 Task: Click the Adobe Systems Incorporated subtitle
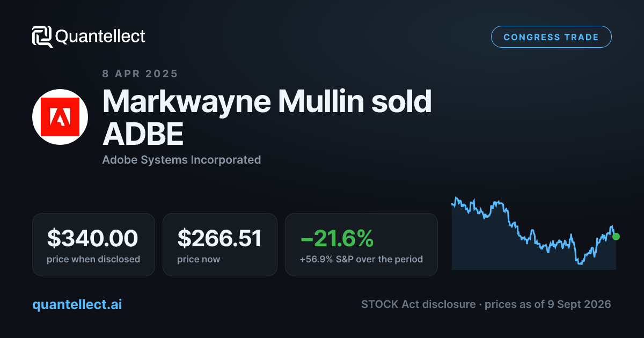point(181,159)
